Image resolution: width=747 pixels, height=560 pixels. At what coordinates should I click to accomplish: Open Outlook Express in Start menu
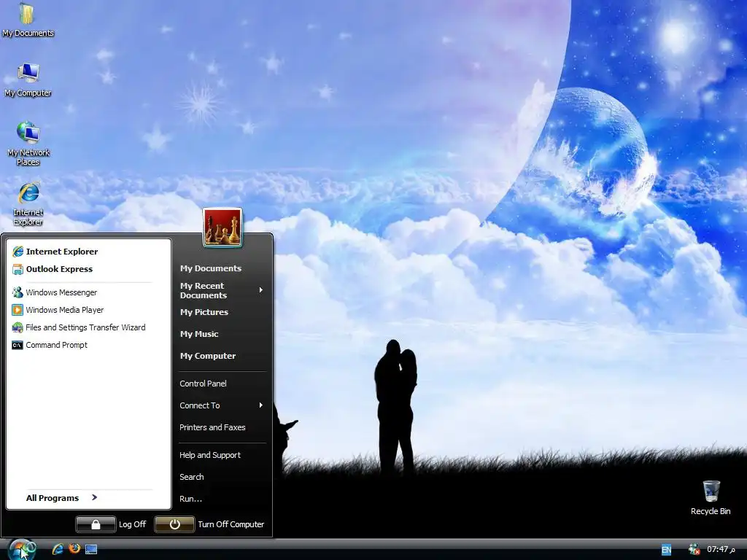(x=88, y=269)
